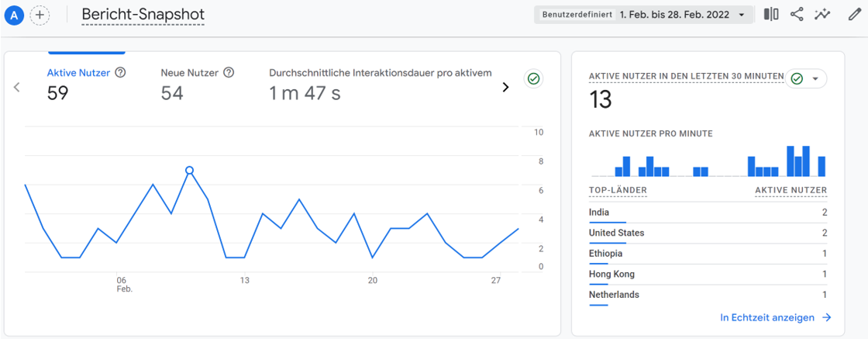Click the '27' date axis label
This screenshot has width=868, height=339.
495,280
